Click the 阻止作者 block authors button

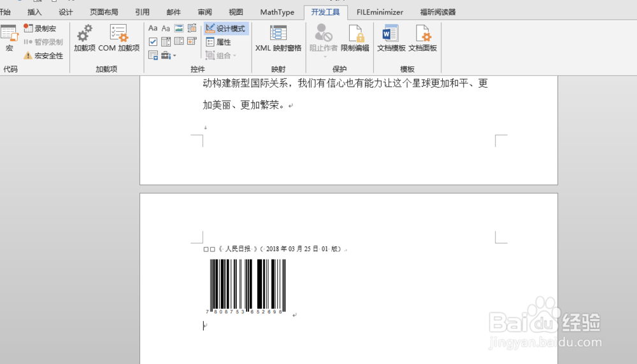click(x=324, y=39)
